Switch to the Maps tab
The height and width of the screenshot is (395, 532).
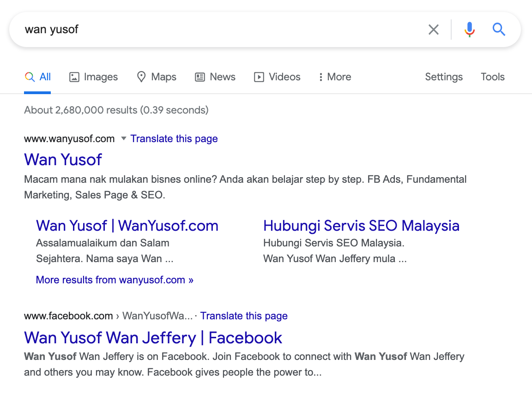click(x=157, y=77)
